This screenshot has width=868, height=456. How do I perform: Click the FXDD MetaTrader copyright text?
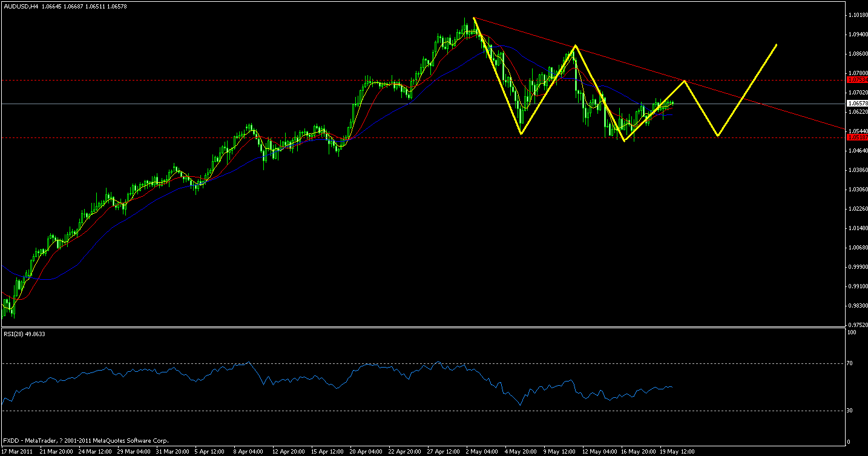(85, 440)
